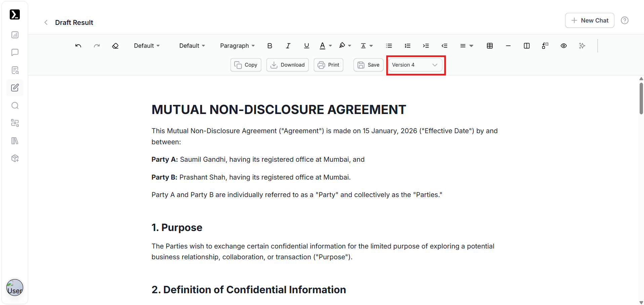Open the chat icon in left sidebar
The image size is (644, 305).
click(15, 52)
